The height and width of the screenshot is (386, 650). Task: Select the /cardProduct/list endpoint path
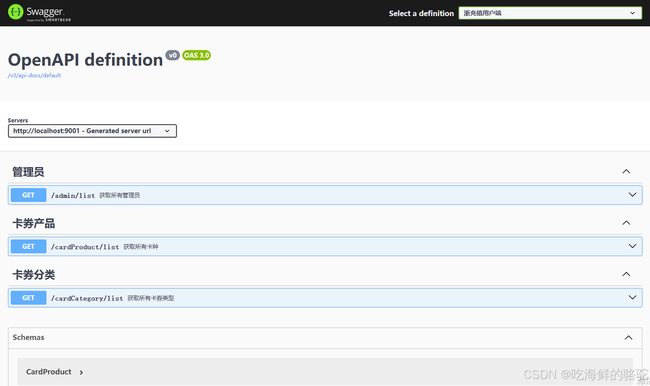[x=85, y=247]
